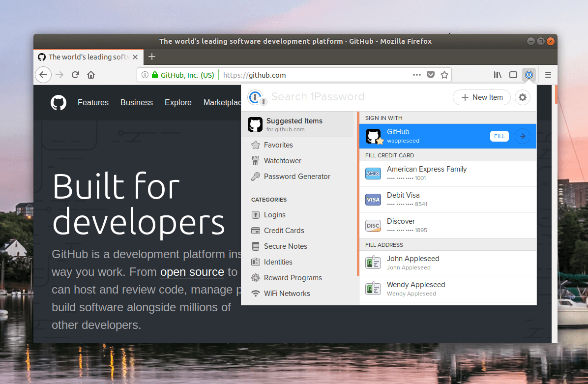This screenshot has height=384, width=588.
Task: Click the FILL button for GitHub login
Action: coord(499,136)
